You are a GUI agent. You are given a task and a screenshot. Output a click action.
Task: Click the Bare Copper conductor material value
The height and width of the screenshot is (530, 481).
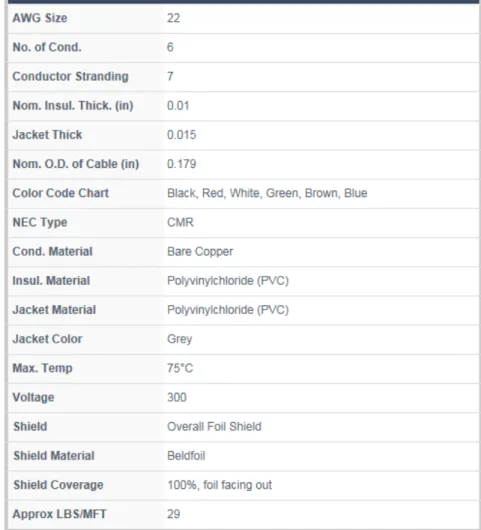pos(200,251)
